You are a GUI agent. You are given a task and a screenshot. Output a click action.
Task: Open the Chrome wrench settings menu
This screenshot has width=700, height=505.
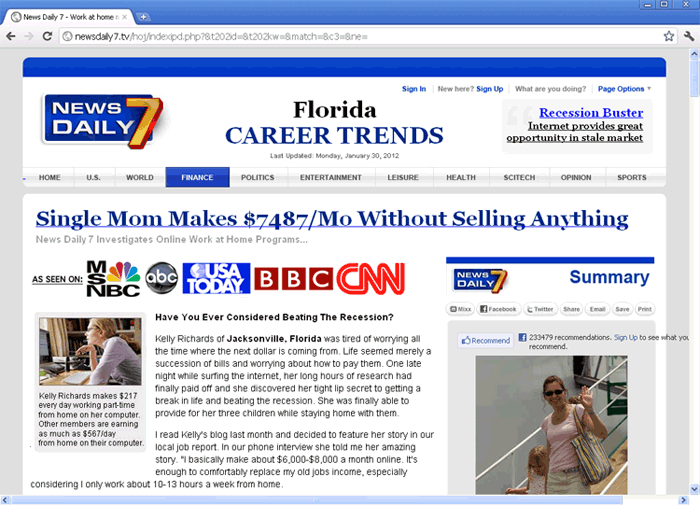click(x=688, y=36)
